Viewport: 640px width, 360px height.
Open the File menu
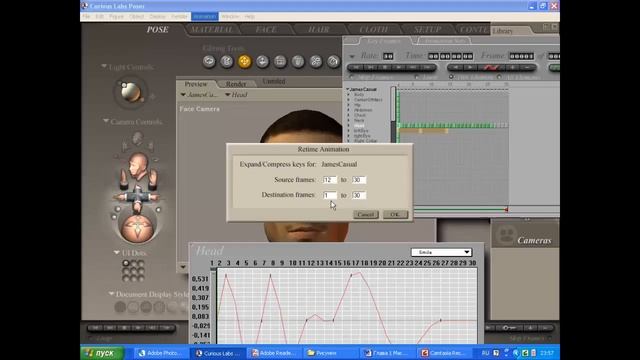point(86,16)
